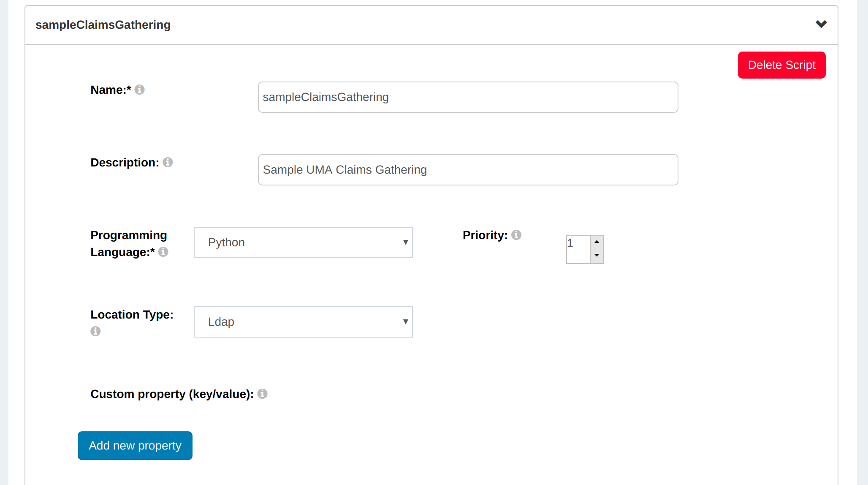Click the Priority increment arrow
This screenshot has width=868, height=485.
pyautogui.click(x=596, y=242)
